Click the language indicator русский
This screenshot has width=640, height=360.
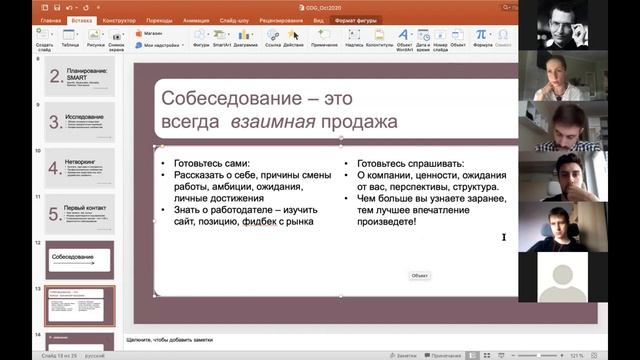pyautogui.click(x=94, y=356)
